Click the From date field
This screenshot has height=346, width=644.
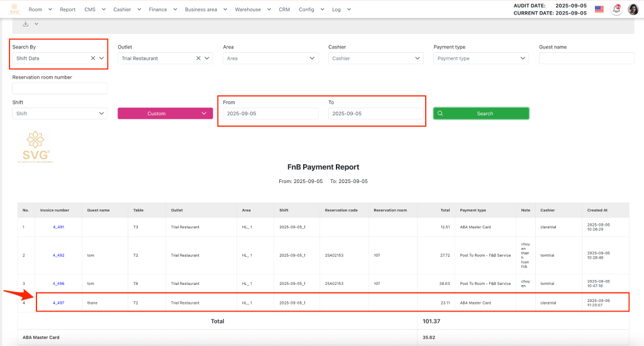(270, 114)
